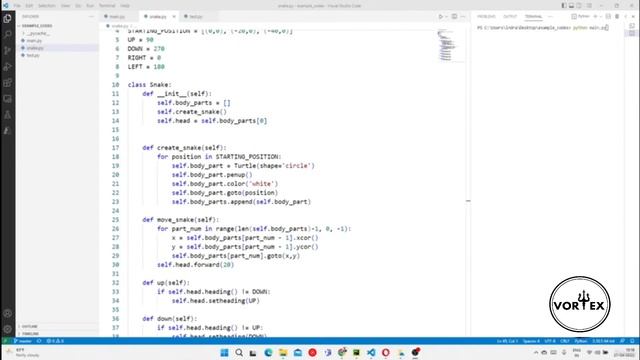Open the Accounts icon in activity bar
Viewport: 640px width, 360px height.
pyautogui.click(x=7, y=313)
